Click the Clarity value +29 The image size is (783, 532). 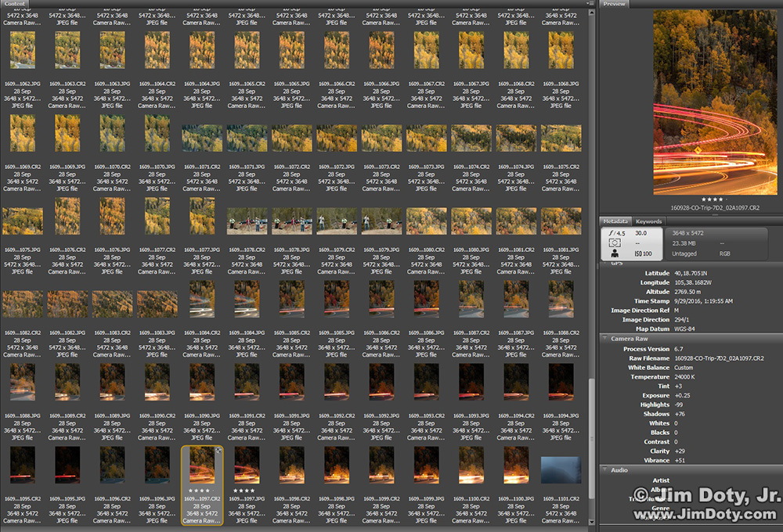(x=680, y=451)
